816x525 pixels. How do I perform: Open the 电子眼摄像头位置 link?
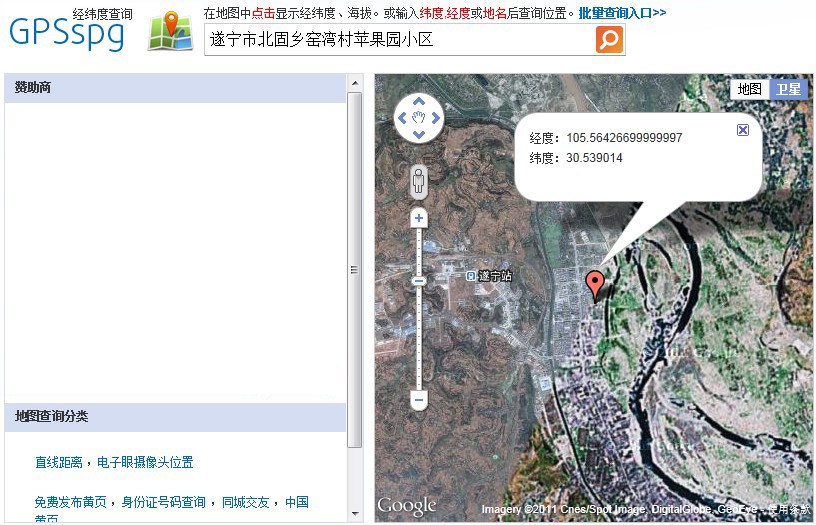point(145,462)
